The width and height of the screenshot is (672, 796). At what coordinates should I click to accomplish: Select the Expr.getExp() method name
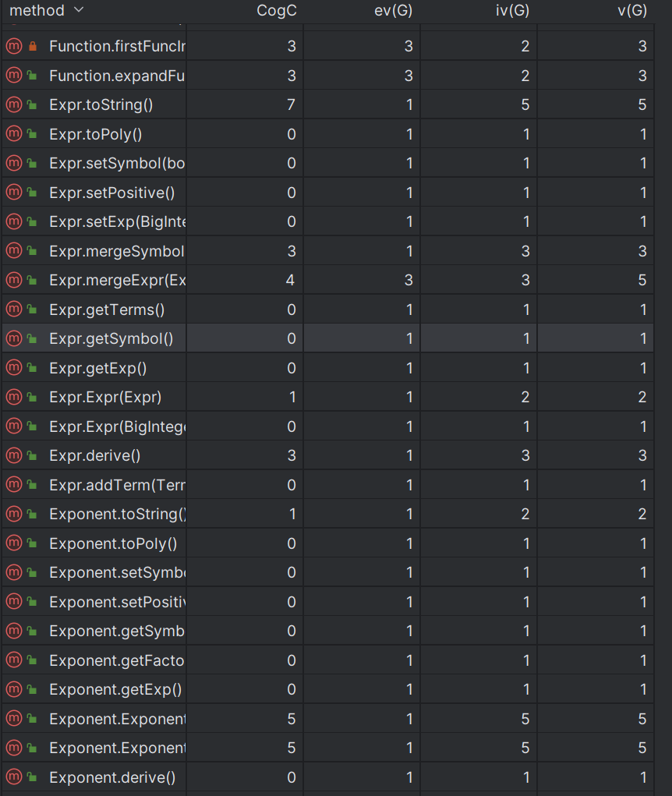tap(98, 368)
